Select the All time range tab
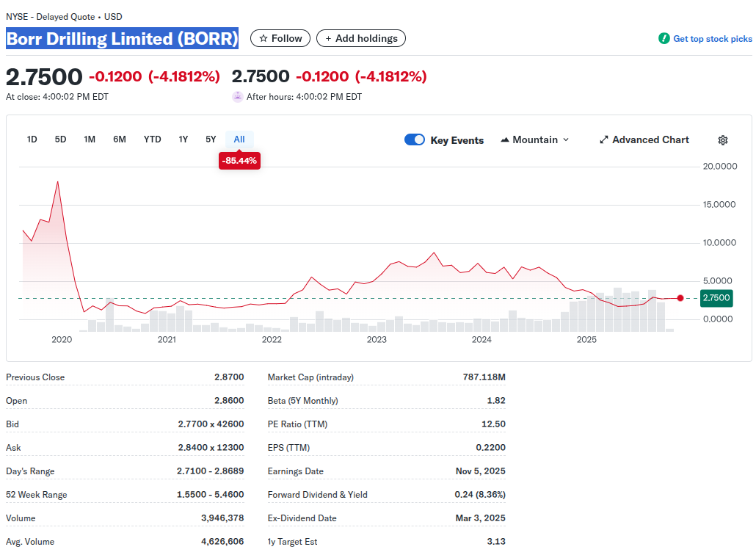Screen dimensions: 756x555 coord(239,139)
